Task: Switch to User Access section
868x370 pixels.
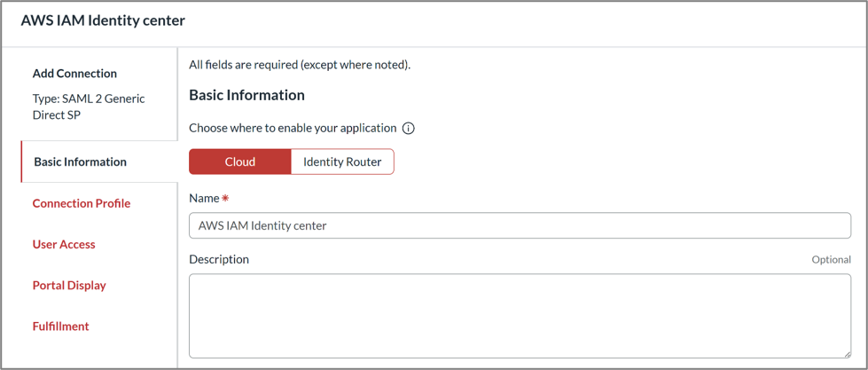Action: 64,244
